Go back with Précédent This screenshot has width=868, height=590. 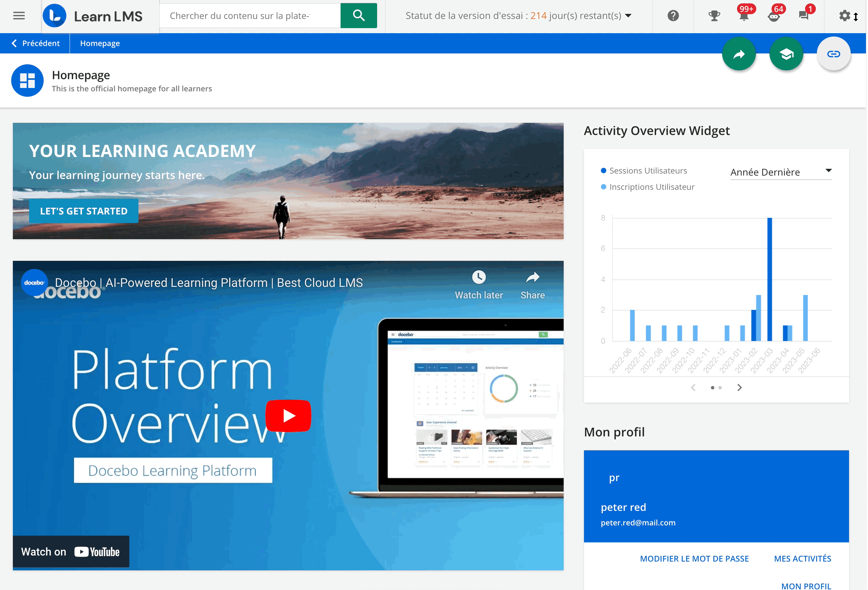[36, 43]
